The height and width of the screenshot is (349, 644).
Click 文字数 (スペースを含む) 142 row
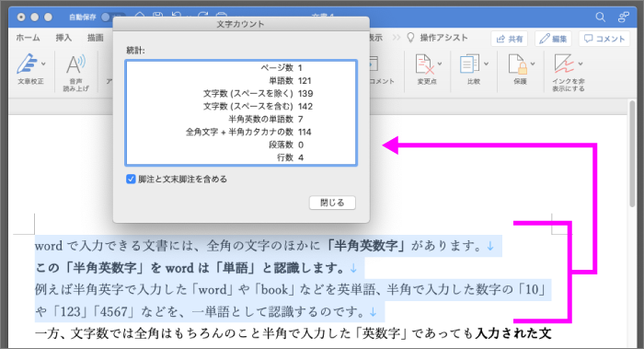pyautogui.click(x=241, y=107)
